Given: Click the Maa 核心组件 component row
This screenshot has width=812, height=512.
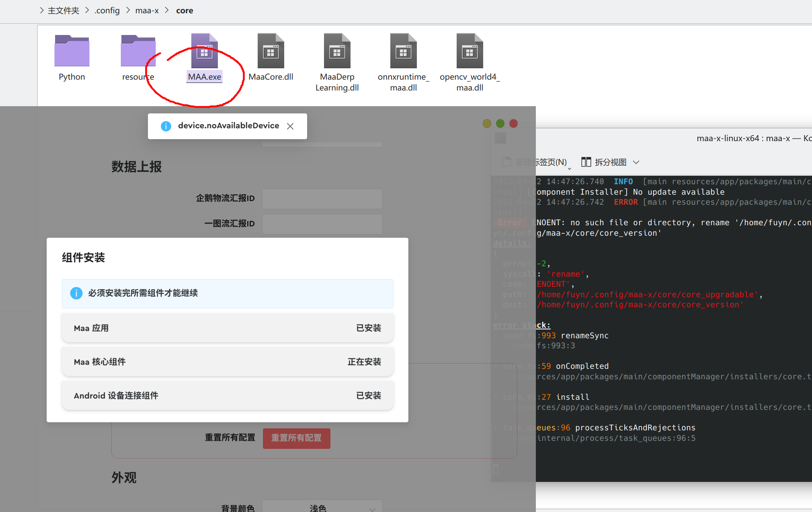Looking at the screenshot, I should [228, 362].
